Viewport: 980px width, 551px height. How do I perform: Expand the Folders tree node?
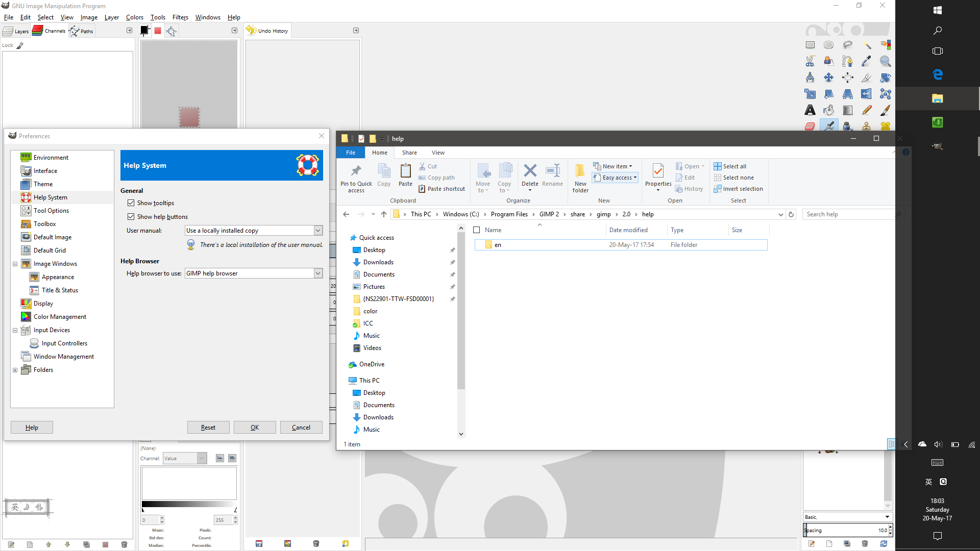click(15, 370)
